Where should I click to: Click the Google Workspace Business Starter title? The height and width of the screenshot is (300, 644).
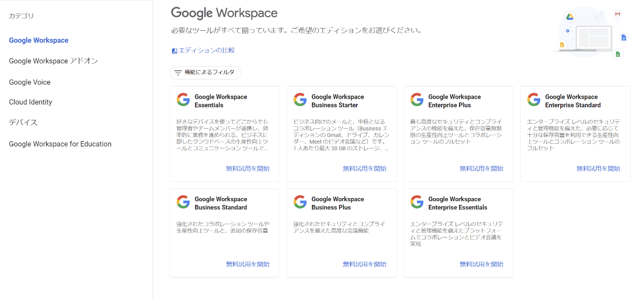[338, 101]
